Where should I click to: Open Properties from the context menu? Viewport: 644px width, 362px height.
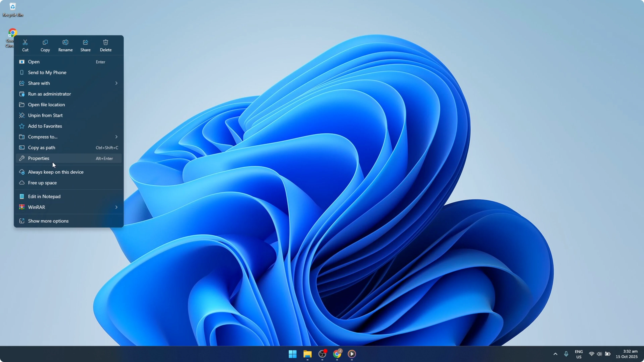point(39,158)
